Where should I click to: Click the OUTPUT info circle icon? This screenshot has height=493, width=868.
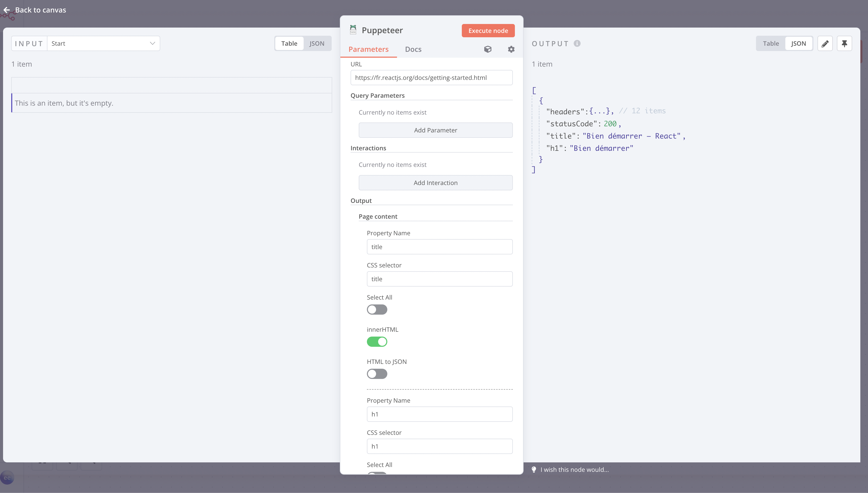(577, 43)
